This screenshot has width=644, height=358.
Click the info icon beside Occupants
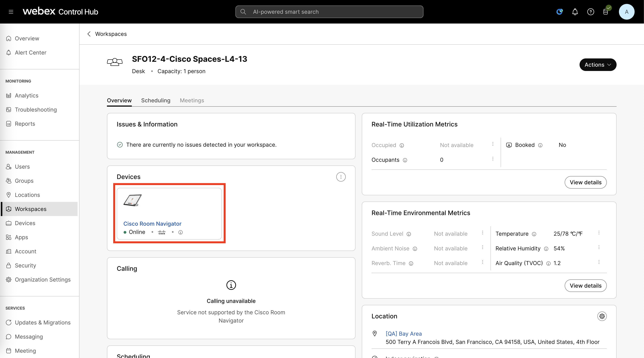click(405, 160)
